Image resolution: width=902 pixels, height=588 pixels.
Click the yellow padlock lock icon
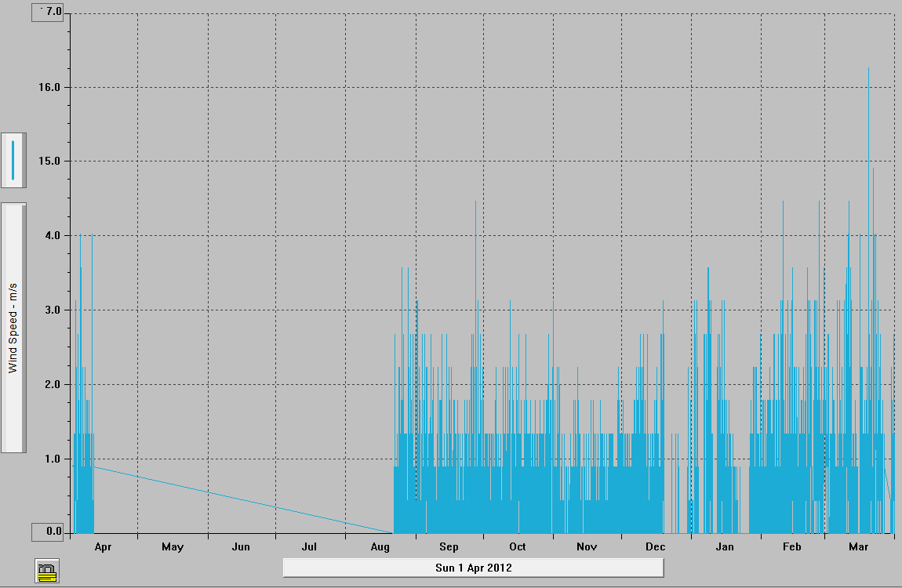click(47, 571)
